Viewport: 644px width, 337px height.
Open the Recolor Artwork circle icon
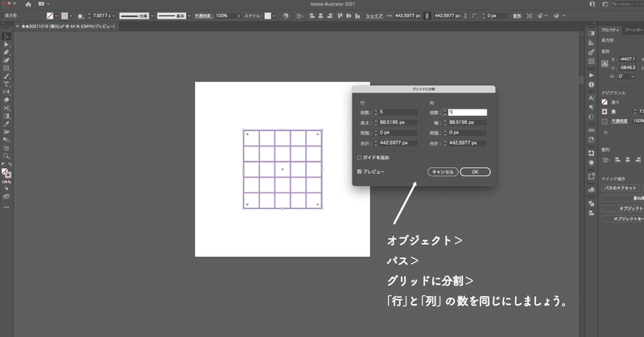286,15
